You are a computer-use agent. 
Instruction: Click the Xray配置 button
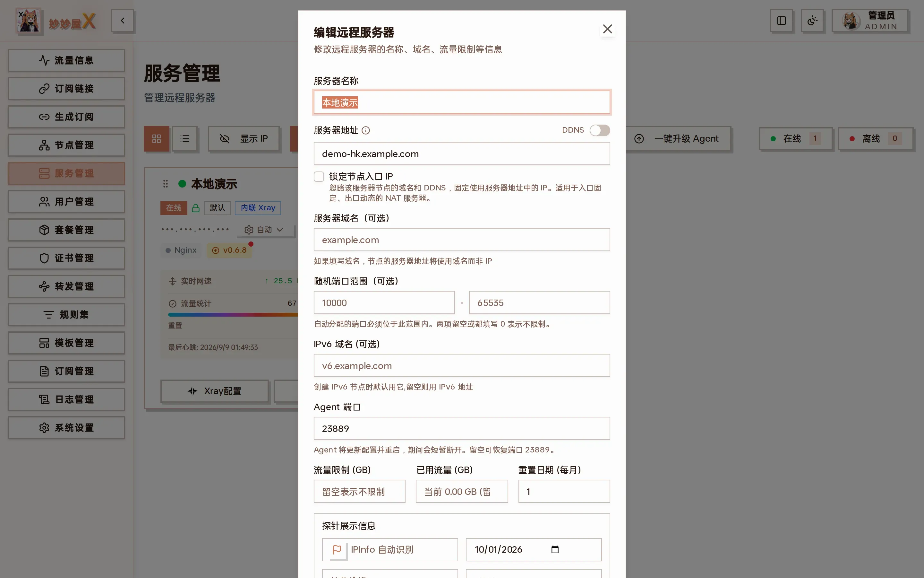[x=215, y=391]
